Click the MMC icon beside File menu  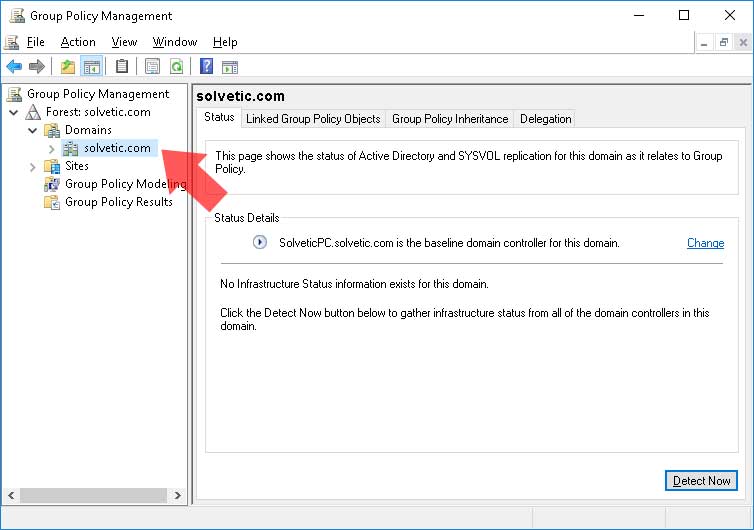pos(12,42)
